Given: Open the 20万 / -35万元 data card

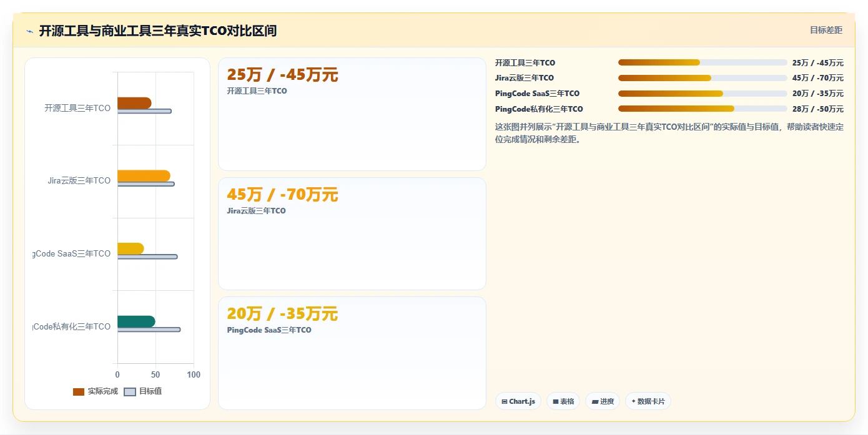Looking at the screenshot, I should [x=352, y=353].
